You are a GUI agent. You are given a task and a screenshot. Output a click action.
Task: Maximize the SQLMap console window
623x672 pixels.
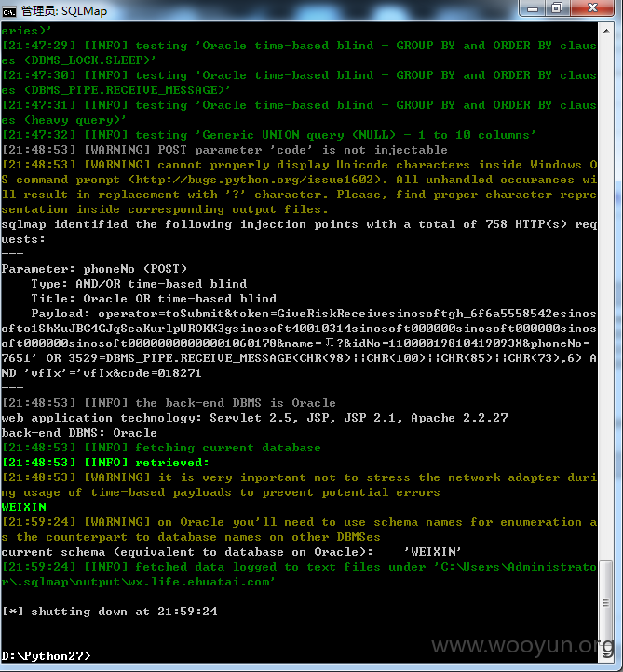(557, 8)
